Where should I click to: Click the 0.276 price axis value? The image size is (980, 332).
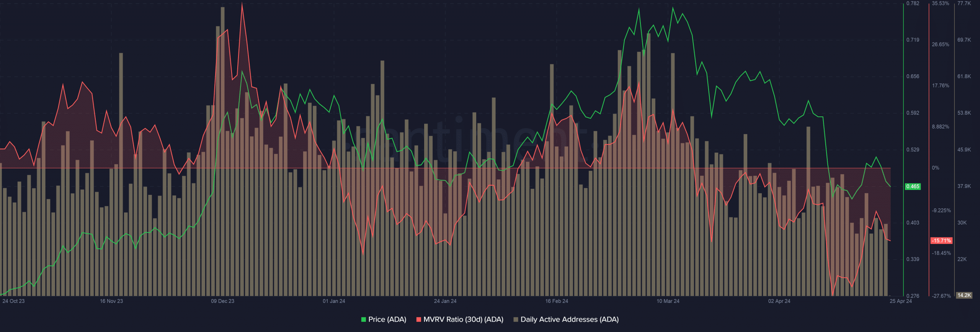point(913,296)
